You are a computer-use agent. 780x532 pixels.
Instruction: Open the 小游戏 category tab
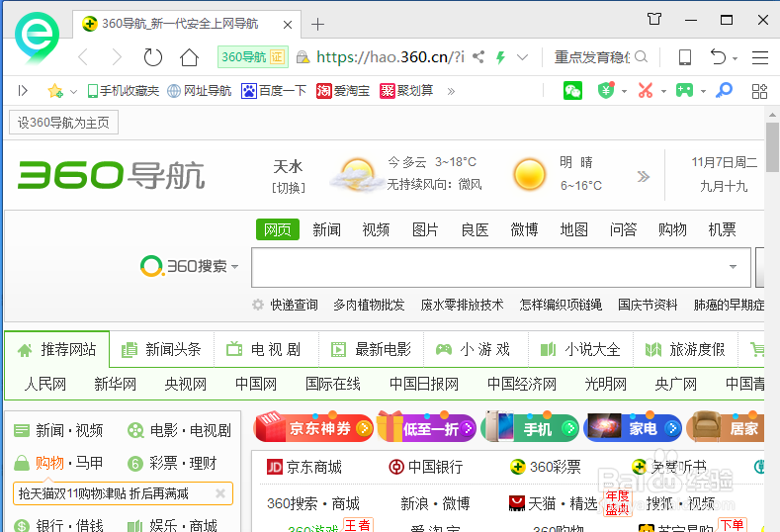coord(476,349)
